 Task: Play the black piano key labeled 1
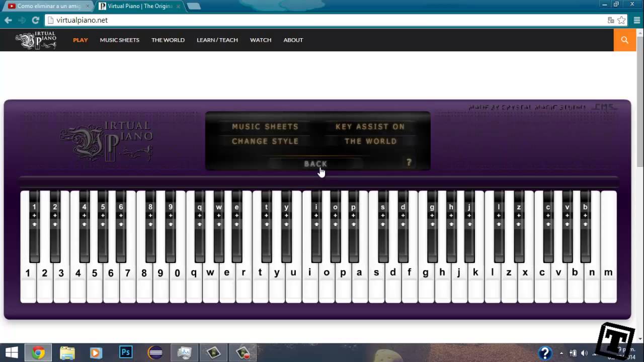34,226
